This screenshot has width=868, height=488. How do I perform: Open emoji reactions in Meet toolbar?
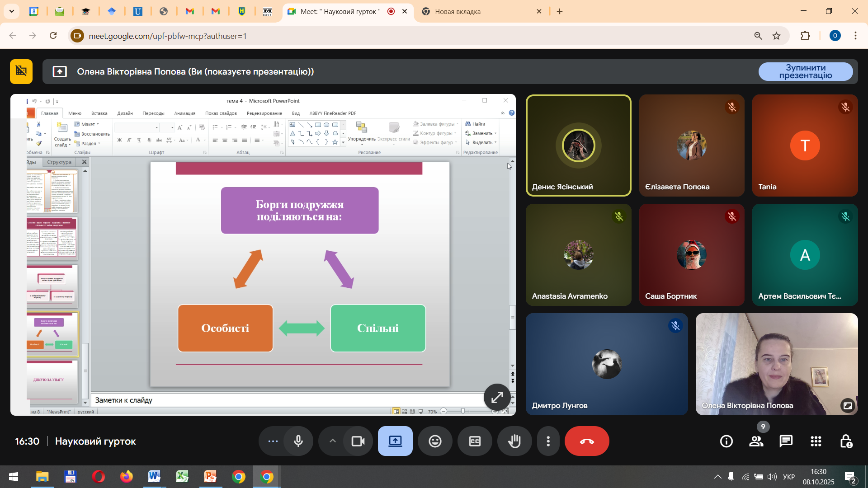tap(435, 441)
